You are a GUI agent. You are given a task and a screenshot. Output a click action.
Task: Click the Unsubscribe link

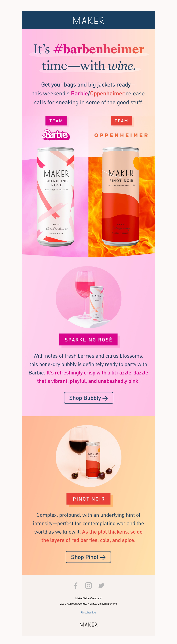click(88, 613)
